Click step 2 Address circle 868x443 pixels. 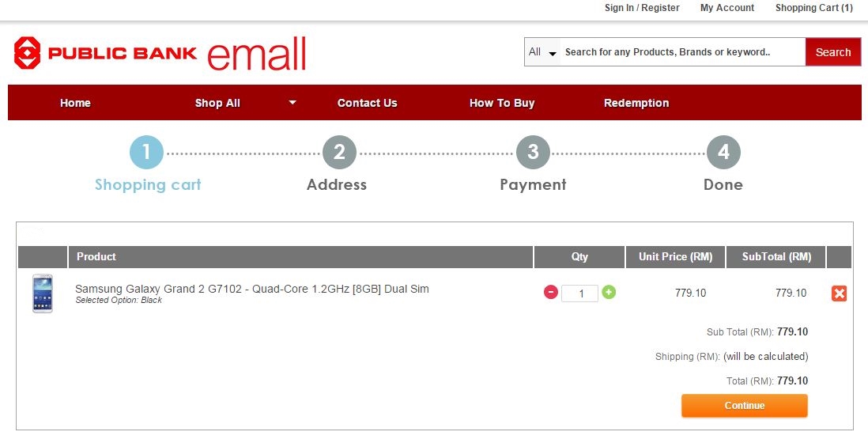click(339, 152)
